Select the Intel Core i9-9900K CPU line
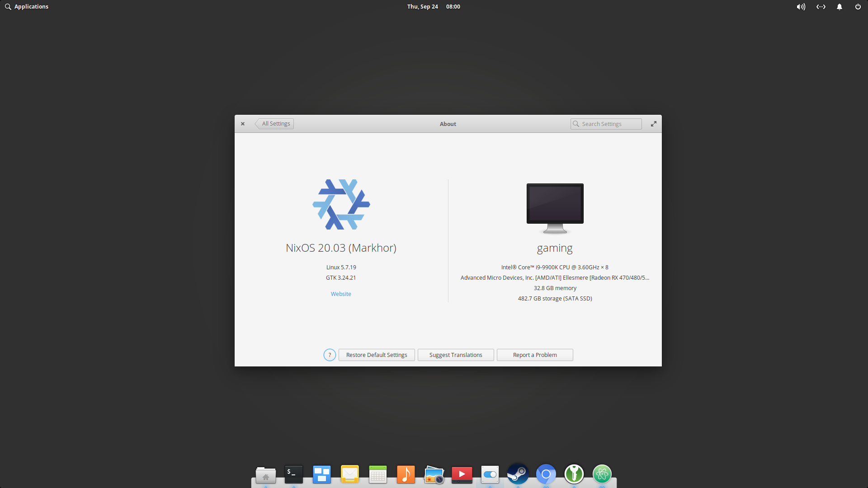The width and height of the screenshot is (868, 488). (x=555, y=267)
